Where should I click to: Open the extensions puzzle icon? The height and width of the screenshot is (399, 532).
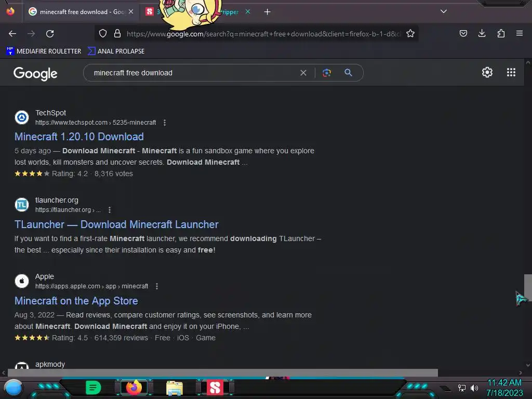[501, 33]
